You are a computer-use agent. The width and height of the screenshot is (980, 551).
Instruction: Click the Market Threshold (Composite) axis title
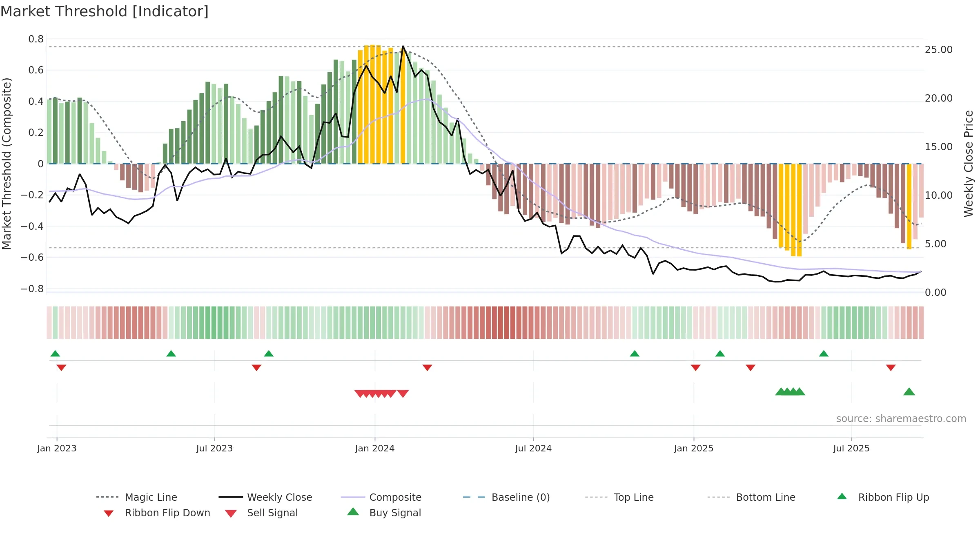click(x=7, y=164)
